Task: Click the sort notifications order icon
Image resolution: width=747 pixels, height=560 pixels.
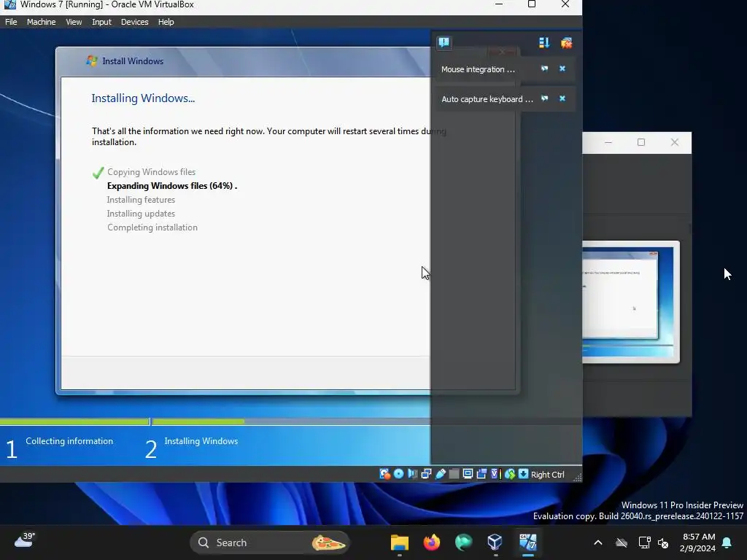Action: click(544, 43)
